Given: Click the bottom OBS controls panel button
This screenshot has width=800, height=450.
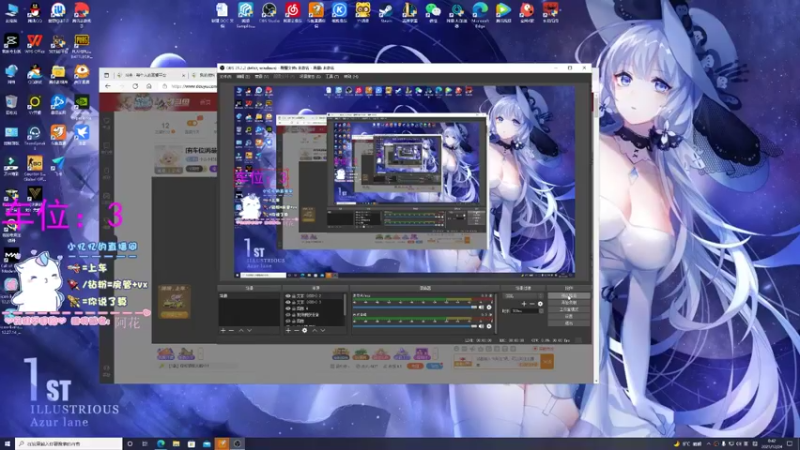Looking at the screenshot, I should pyautogui.click(x=569, y=323).
